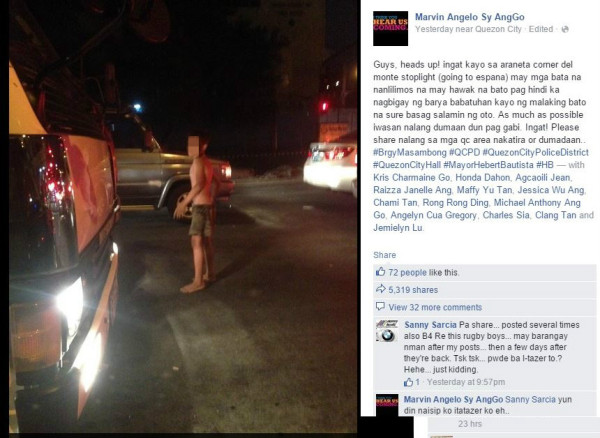600x438 pixels.
Task: Open Marvin Angelo's profile picture in header
Action: 390,28
